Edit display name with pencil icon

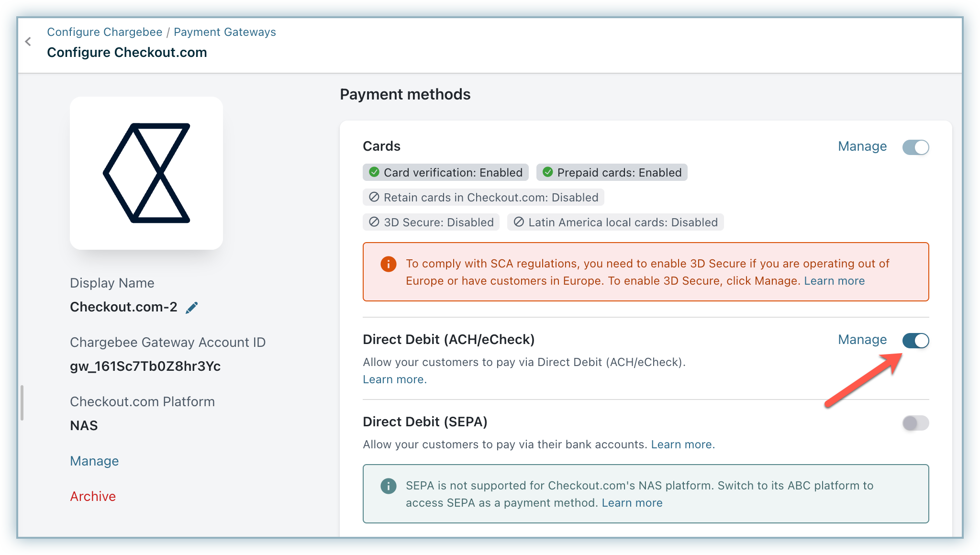[x=191, y=308]
